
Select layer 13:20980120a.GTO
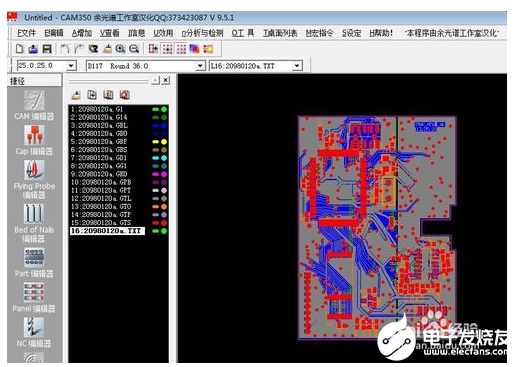[101, 206]
